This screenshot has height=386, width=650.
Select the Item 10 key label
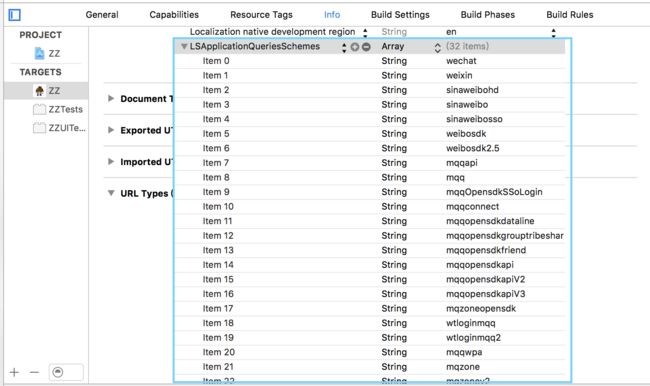click(218, 206)
